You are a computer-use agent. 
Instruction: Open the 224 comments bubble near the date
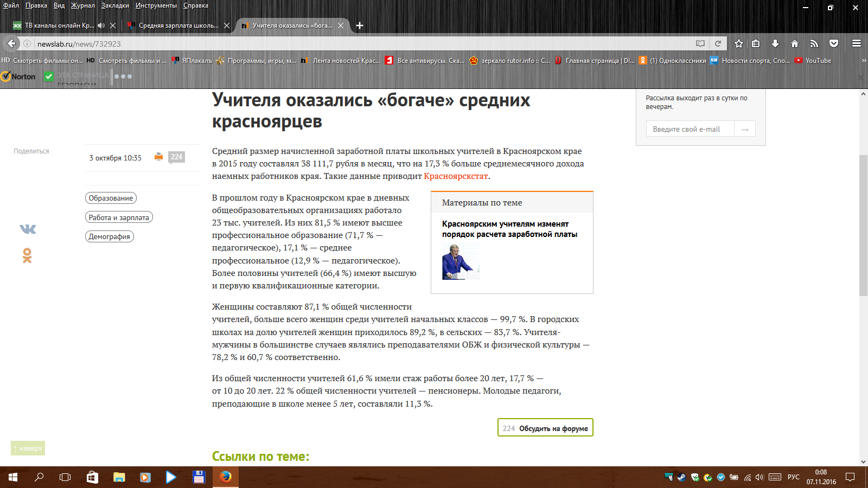(176, 157)
